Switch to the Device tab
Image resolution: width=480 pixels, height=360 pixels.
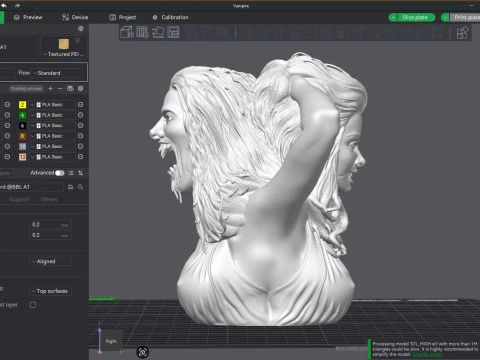pyautogui.click(x=75, y=17)
